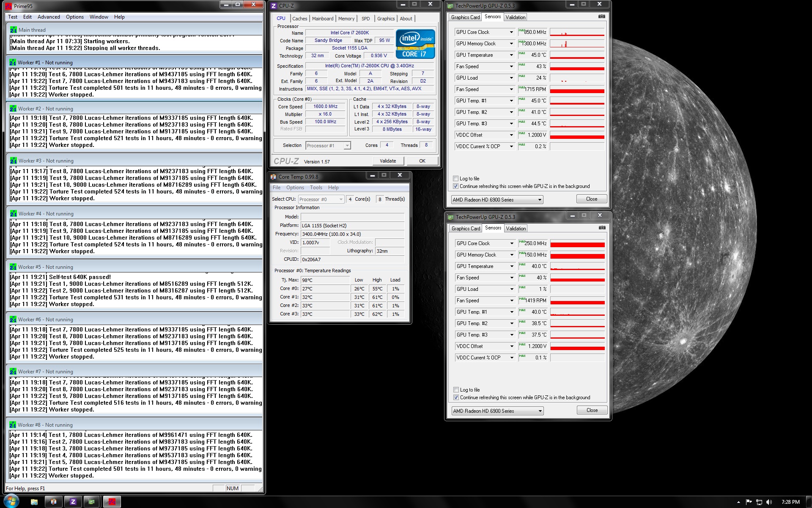This screenshot has height=508, width=812.
Task: Switch to the Caches tab in CPU-Z
Action: click(299, 19)
